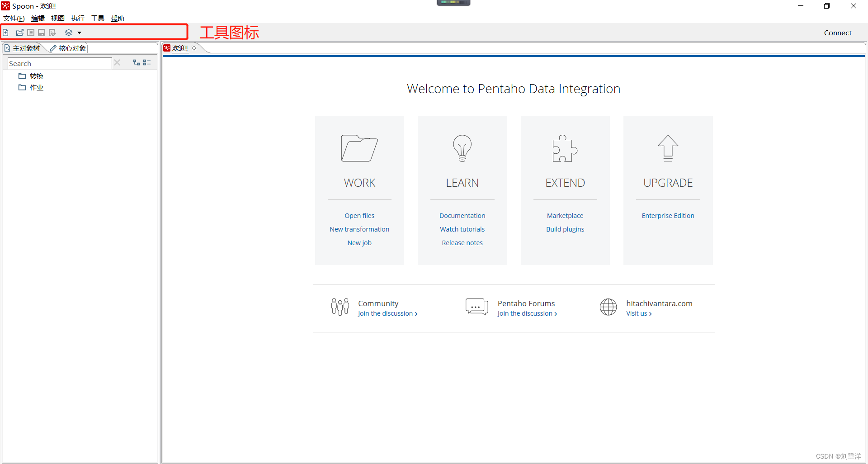Image resolution: width=868 pixels, height=464 pixels.
Task: Click the Community people icon
Action: [340, 307]
